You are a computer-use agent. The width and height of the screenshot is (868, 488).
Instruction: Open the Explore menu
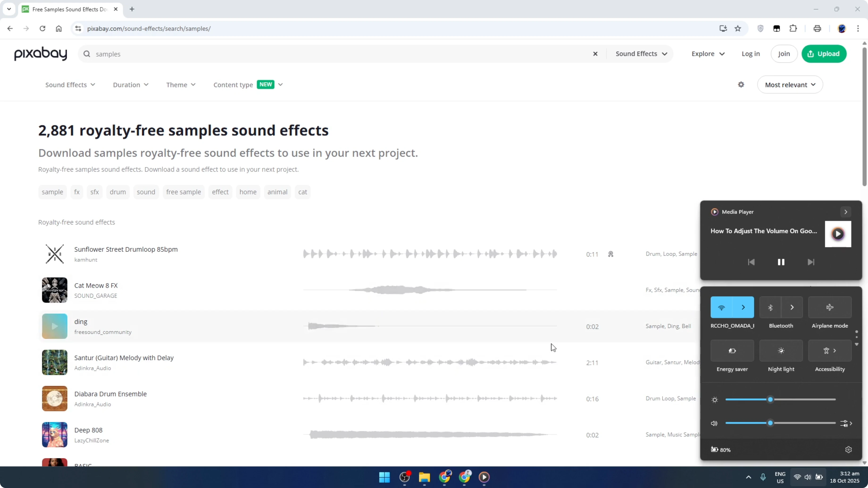[708, 54]
